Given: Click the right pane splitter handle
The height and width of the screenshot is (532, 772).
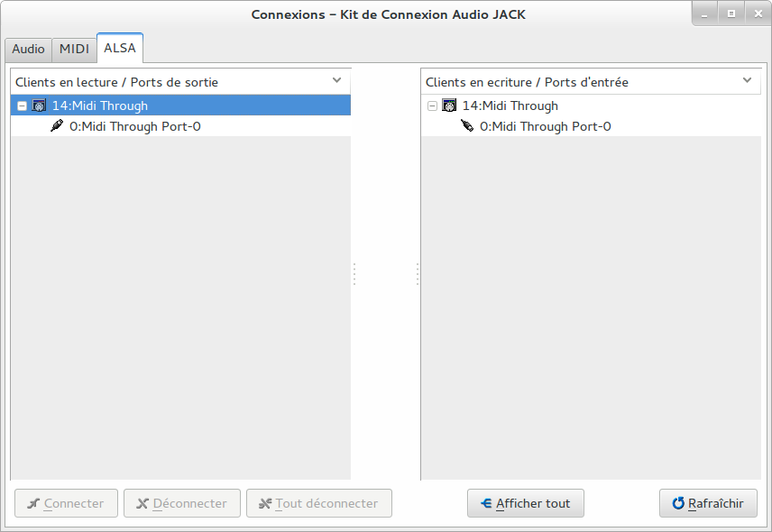Looking at the screenshot, I should point(418,274).
